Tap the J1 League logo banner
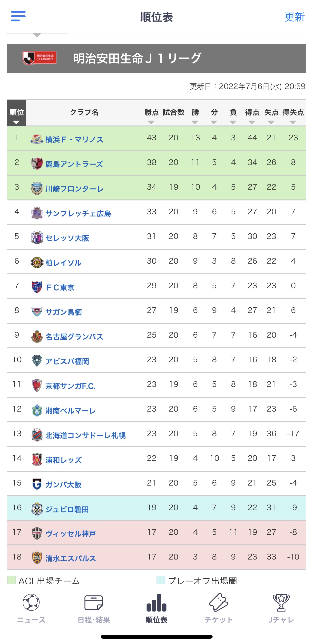This screenshot has height=644, width=313. tap(39, 58)
